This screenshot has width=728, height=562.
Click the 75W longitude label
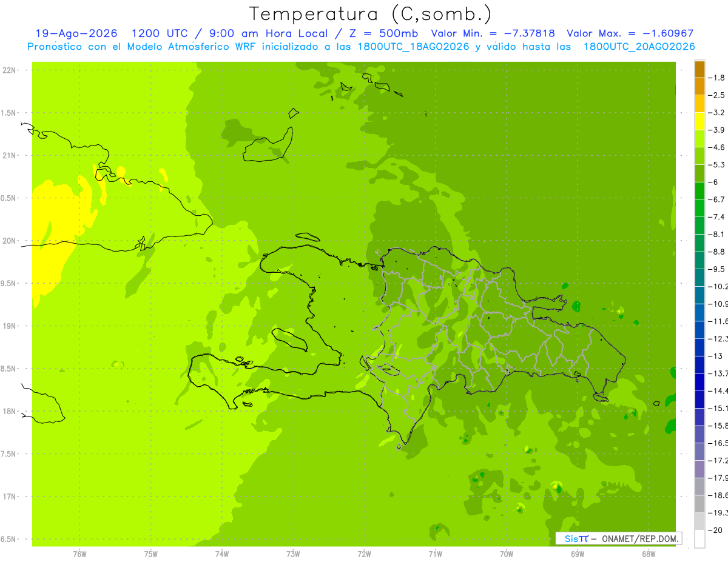150,554
